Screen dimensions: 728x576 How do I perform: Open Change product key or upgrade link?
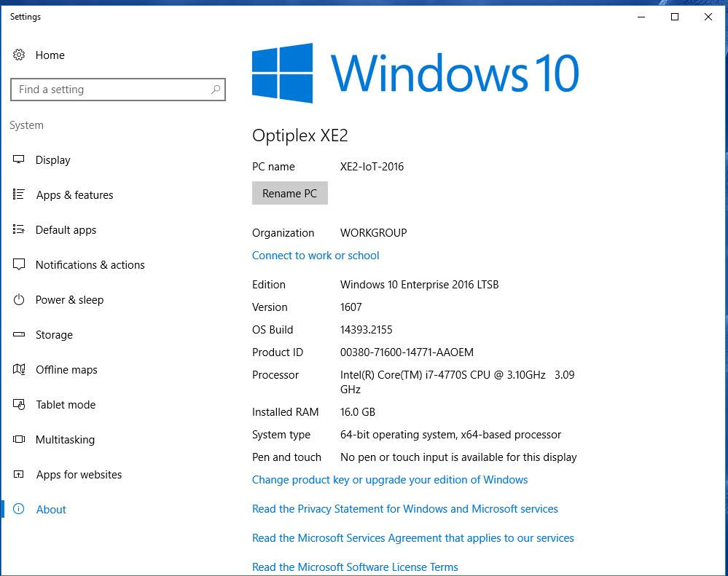coord(390,480)
